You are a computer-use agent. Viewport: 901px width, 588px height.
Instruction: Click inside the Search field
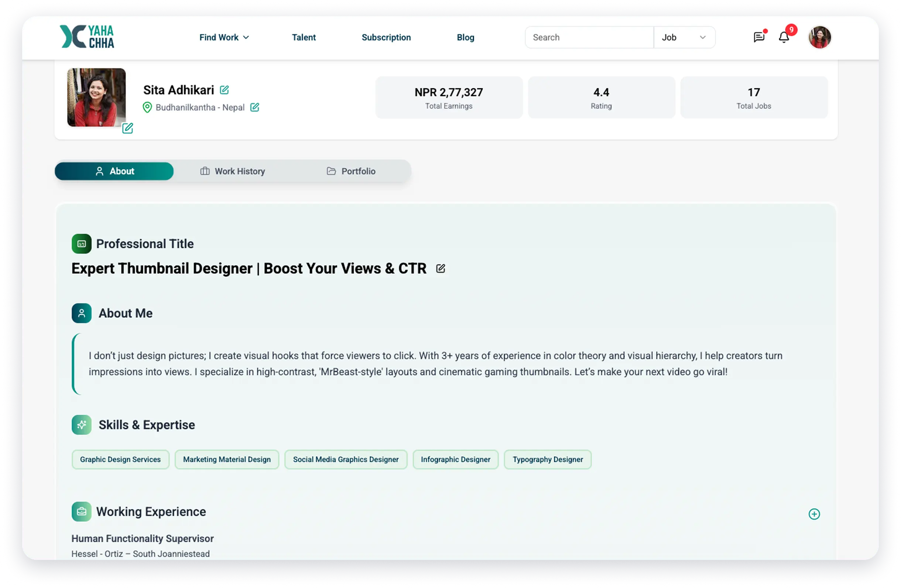coord(589,37)
